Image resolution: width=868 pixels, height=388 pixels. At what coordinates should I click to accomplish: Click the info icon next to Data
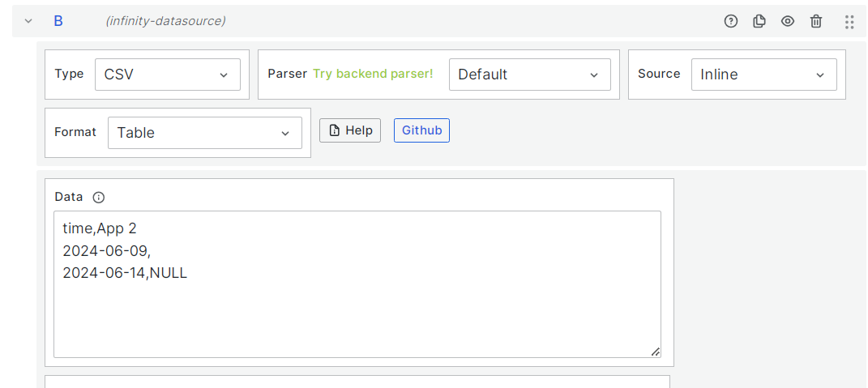[x=99, y=197]
